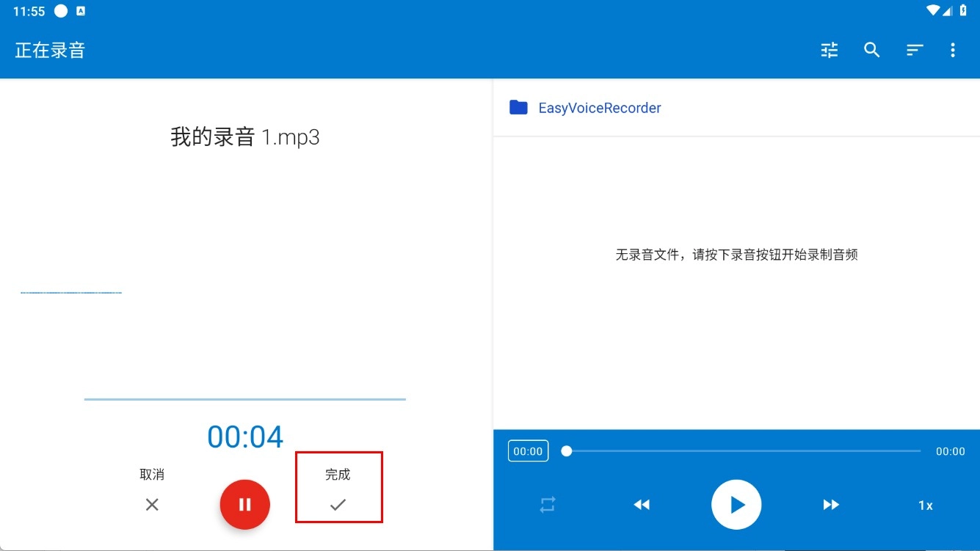Open the sort recordings icon

pyautogui.click(x=914, y=50)
